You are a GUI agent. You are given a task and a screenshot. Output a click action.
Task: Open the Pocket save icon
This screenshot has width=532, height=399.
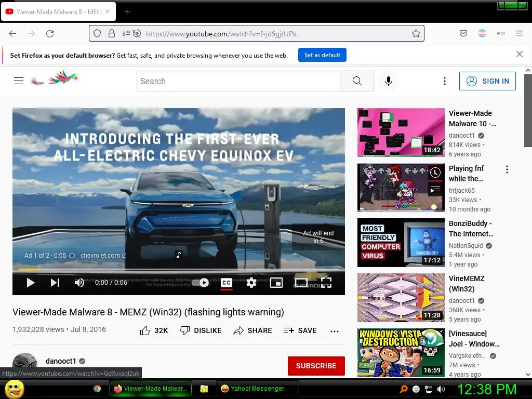(463, 33)
